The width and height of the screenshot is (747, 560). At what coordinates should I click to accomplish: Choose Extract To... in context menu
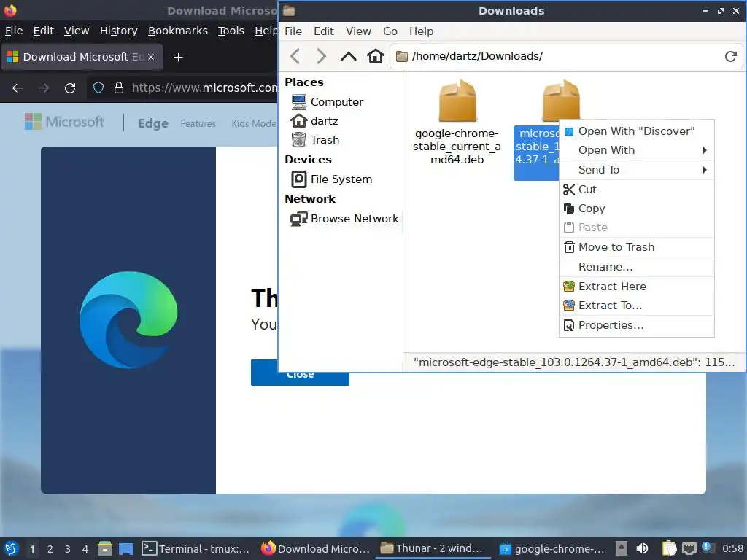[x=636, y=306]
